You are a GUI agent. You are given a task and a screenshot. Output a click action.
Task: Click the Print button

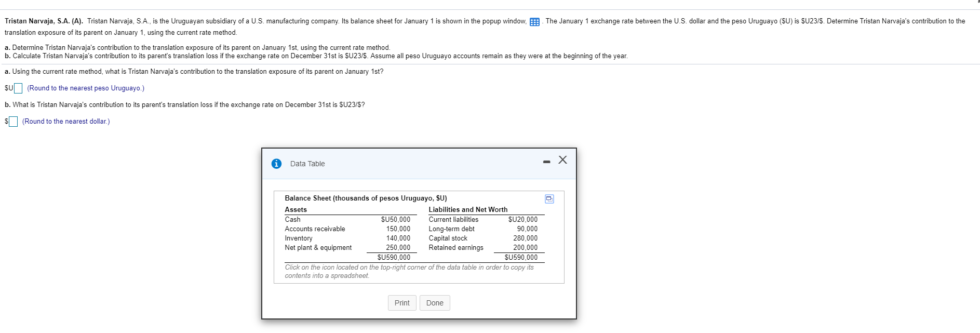tap(402, 303)
